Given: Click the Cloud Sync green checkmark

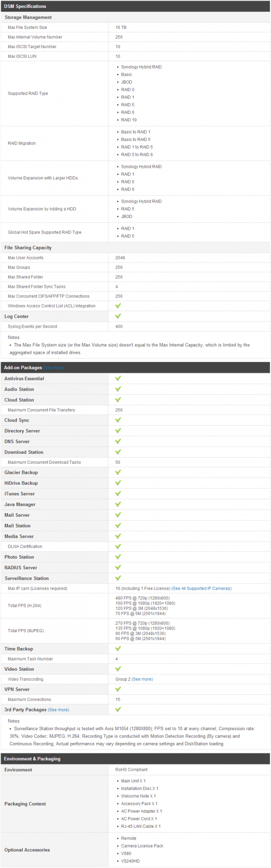Looking at the screenshot, I should [x=118, y=420].
